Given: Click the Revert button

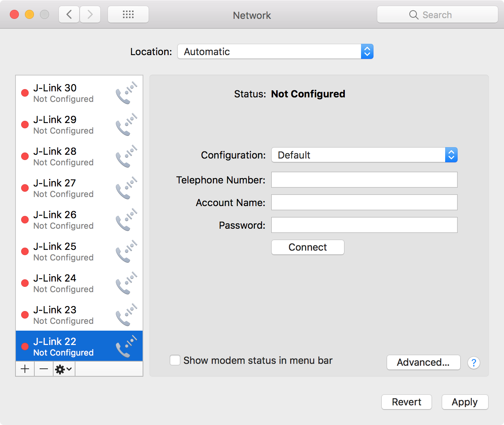Looking at the screenshot, I should click(407, 402).
